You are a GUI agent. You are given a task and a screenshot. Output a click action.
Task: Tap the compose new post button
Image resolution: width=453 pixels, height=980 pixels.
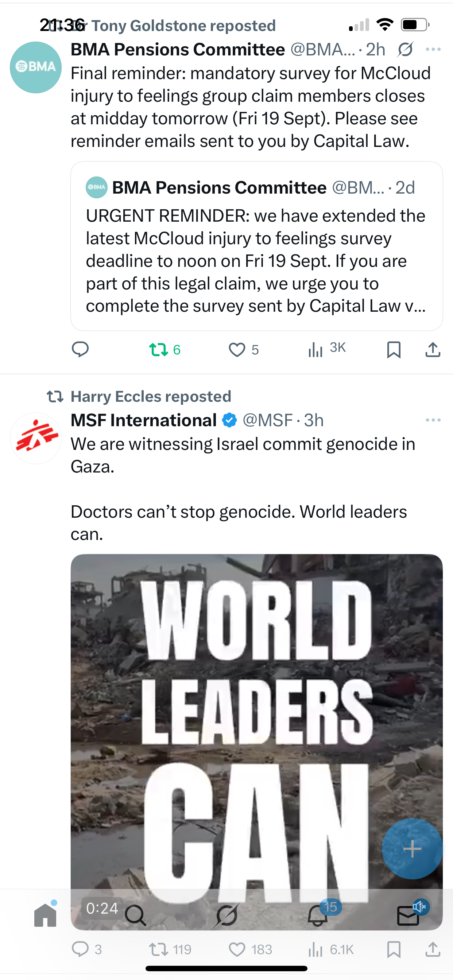click(412, 848)
